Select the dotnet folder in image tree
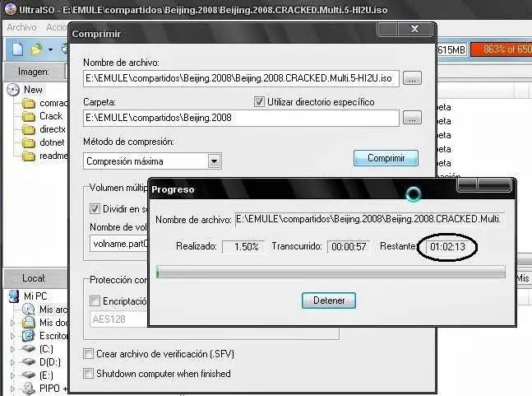Screen dimensions: 532x396 pyautogui.click(x=52, y=142)
